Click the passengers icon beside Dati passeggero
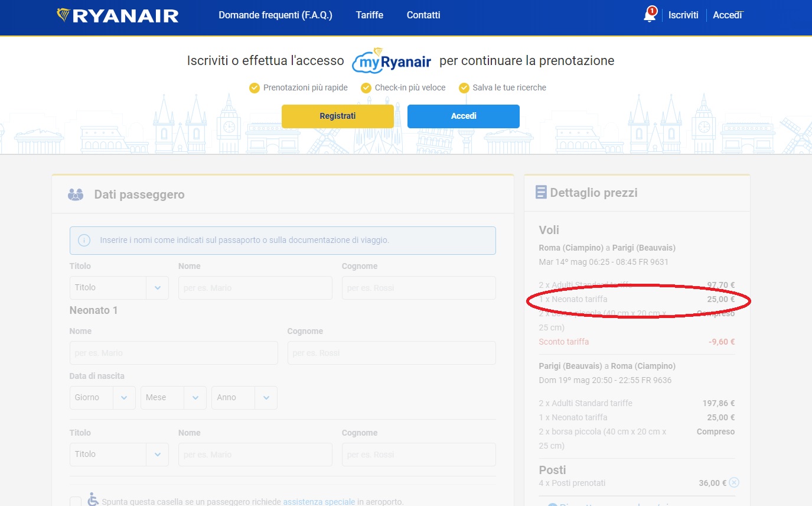 pos(76,194)
